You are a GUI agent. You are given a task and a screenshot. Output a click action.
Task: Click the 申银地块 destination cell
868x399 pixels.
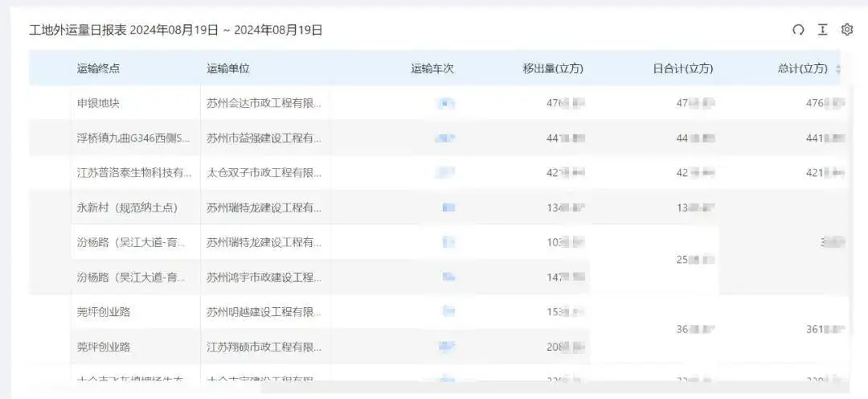[x=98, y=104]
